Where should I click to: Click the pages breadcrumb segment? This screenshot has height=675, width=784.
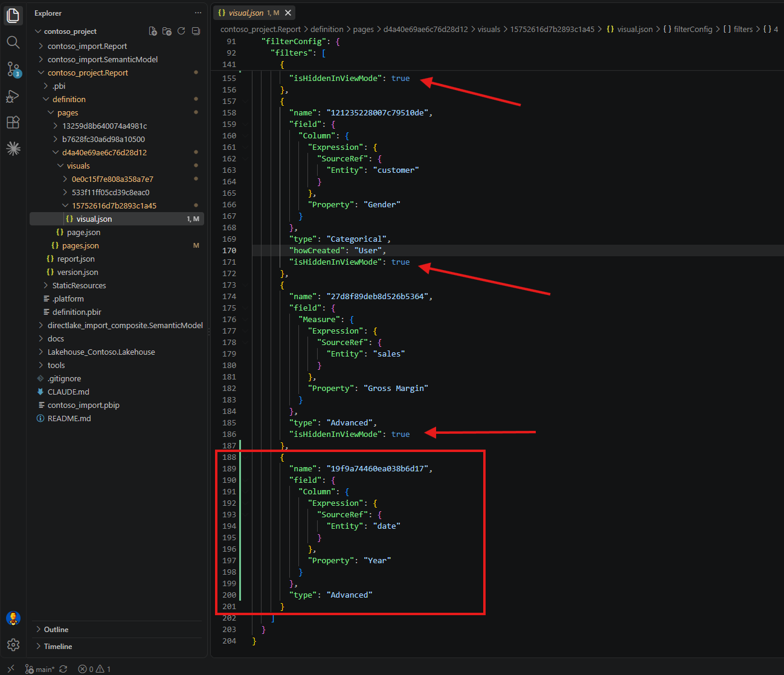[364, 29]
